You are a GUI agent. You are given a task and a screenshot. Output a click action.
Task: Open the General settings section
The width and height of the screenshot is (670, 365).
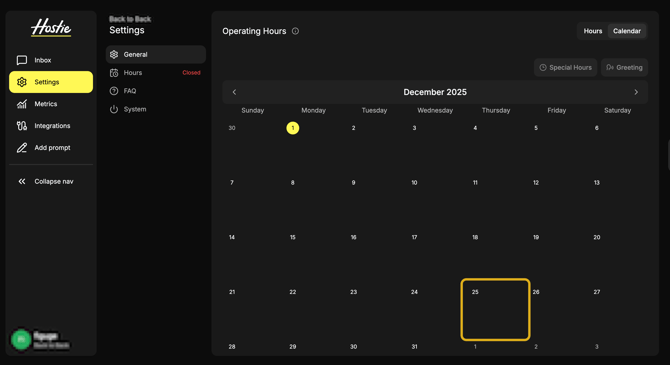pyautogui.click(x=156, y=54)
